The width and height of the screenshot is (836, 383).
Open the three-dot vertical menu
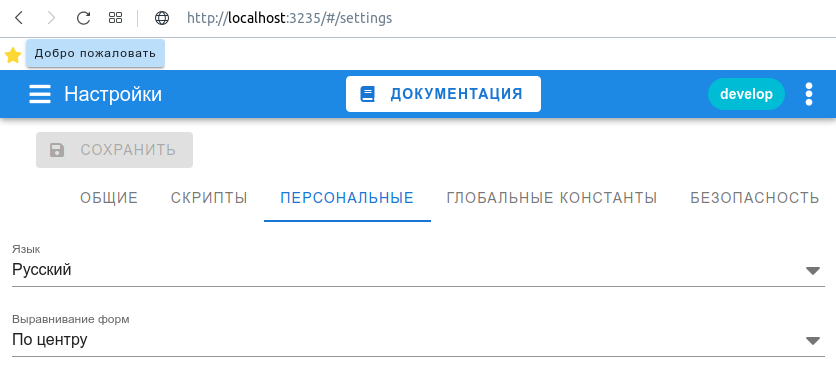click(x=809, y=94)
